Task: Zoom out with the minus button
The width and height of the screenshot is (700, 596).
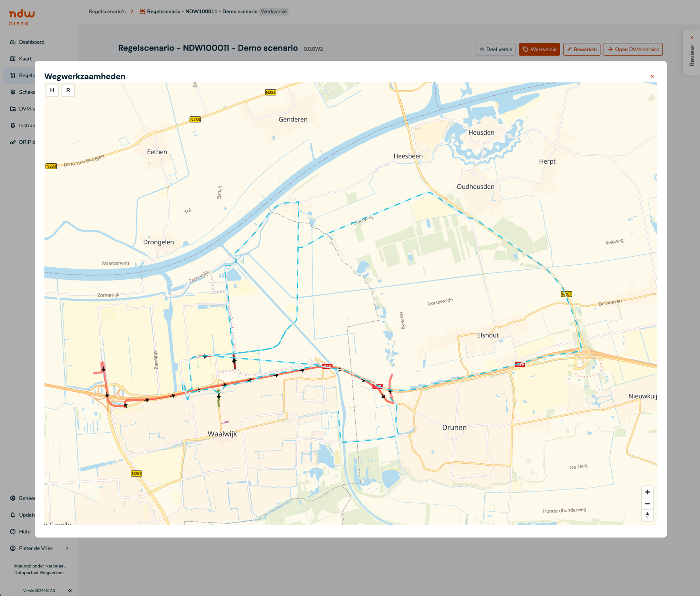Action: click(647, 504)
